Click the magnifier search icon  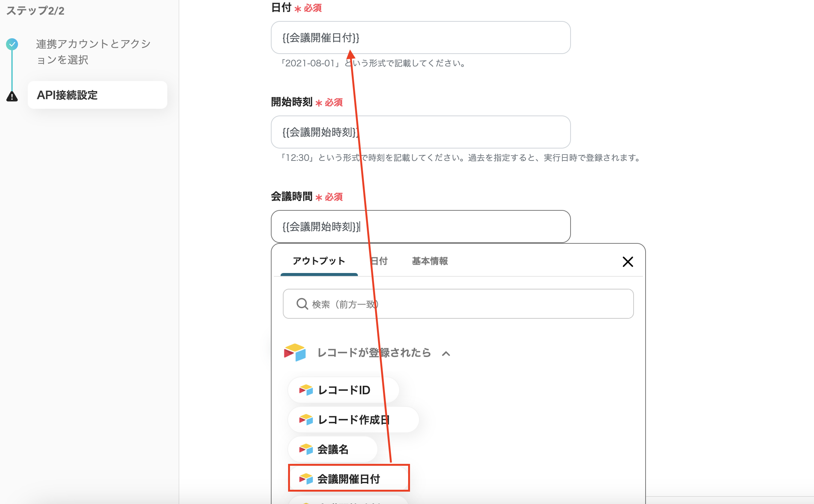click(302, 304)
